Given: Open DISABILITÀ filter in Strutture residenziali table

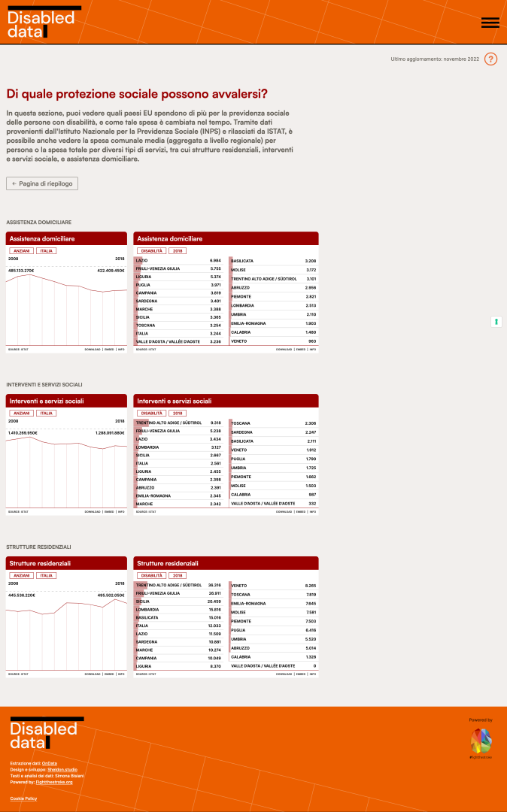Looking at the screenshot, I should [x=151, y=575].
